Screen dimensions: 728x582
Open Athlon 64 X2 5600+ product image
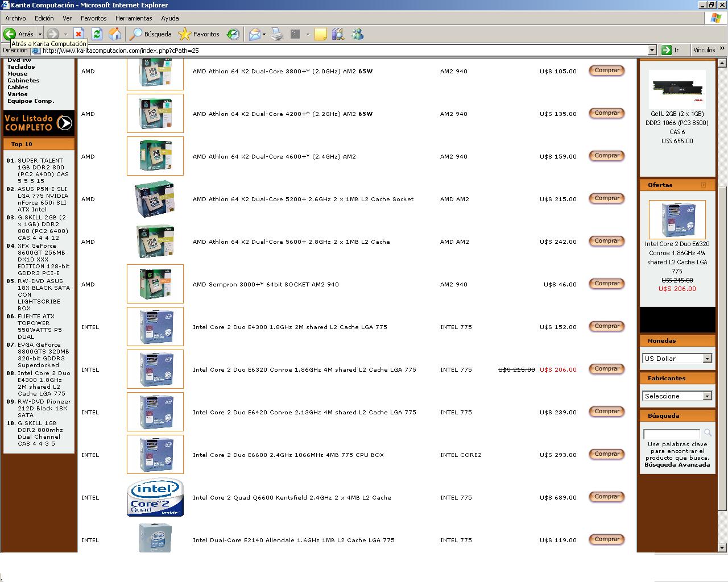pos(155,242)
